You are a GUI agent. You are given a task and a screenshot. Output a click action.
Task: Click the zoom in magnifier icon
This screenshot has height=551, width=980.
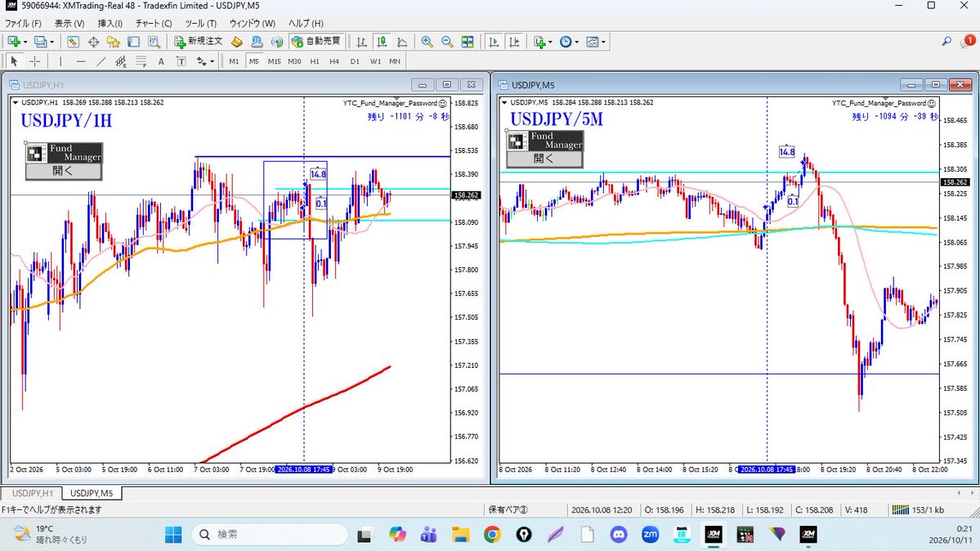[427, 42]
